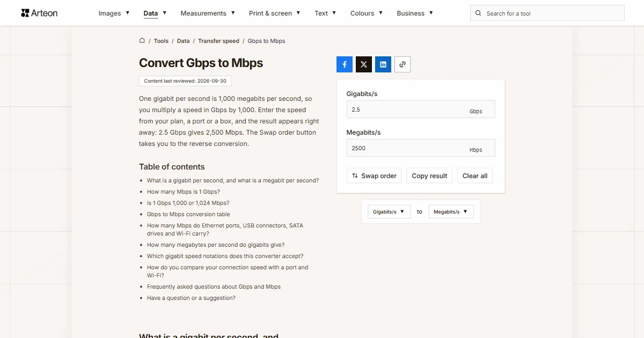Open the Text menu
The height and width of the screenshot is (338, 644).
(x=325, y=13)
